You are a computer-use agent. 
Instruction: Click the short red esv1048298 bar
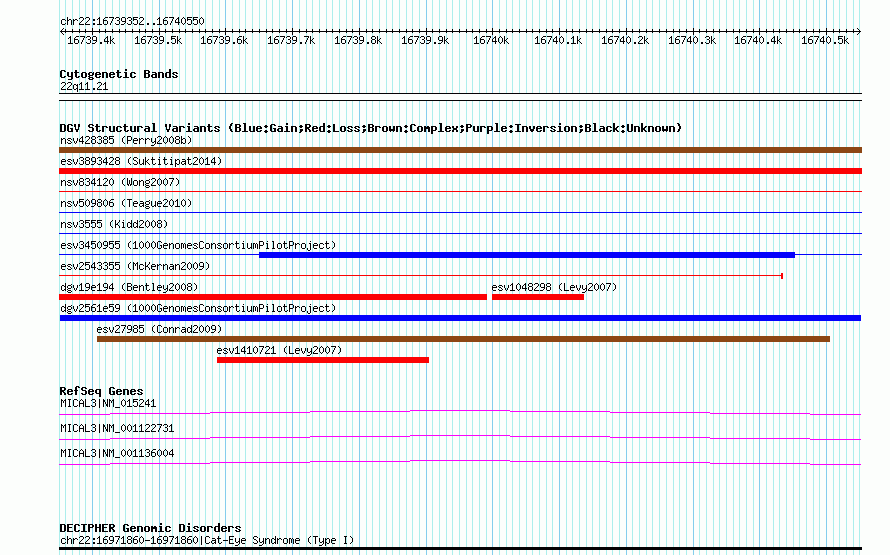pos(538,297)
